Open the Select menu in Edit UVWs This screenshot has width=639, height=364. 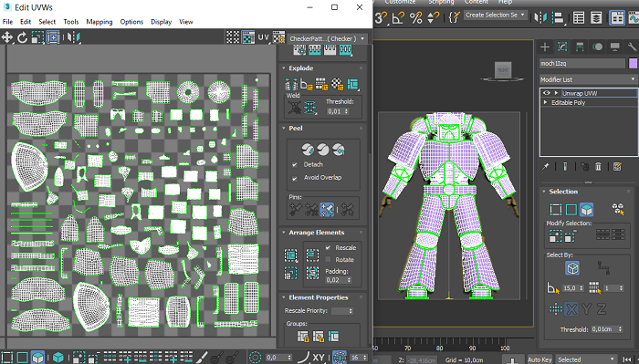click(x=47, y=22)
